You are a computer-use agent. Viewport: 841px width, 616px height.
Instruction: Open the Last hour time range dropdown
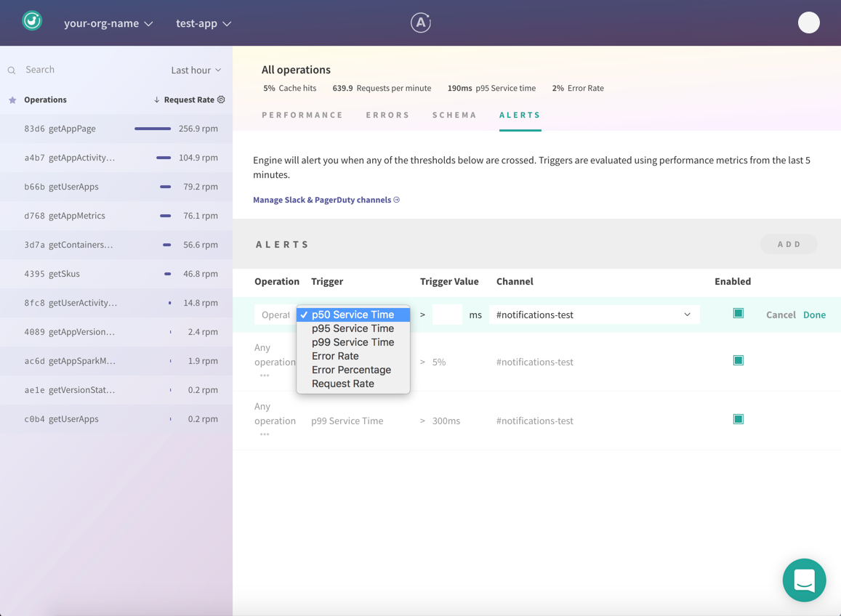(196, 70)
